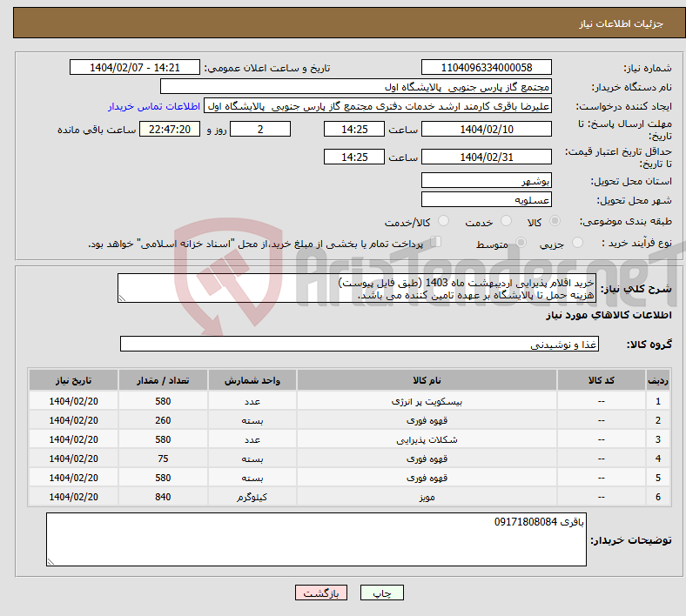Viewport: 686px width, 616px height.
Task: Click the ردیف column header
Action: (x=657, y=380)
